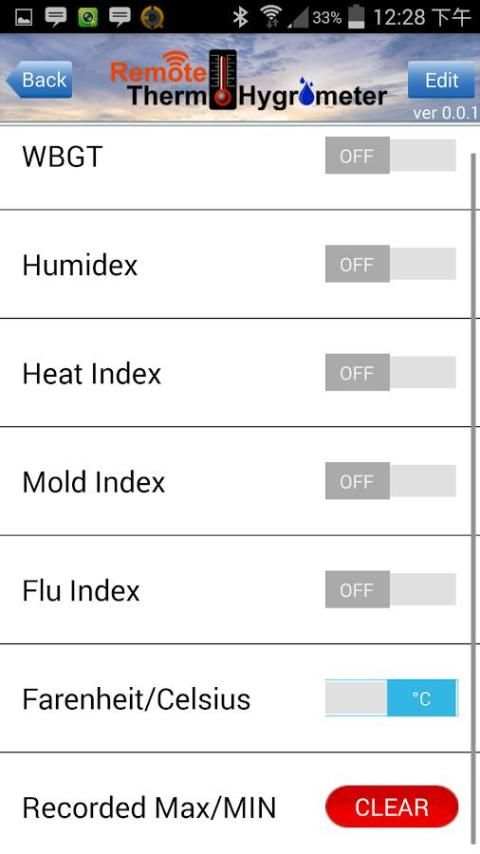Tap the first chat message notification icon
This screenshot has width=480, height=854.
(x=55, y=17)
